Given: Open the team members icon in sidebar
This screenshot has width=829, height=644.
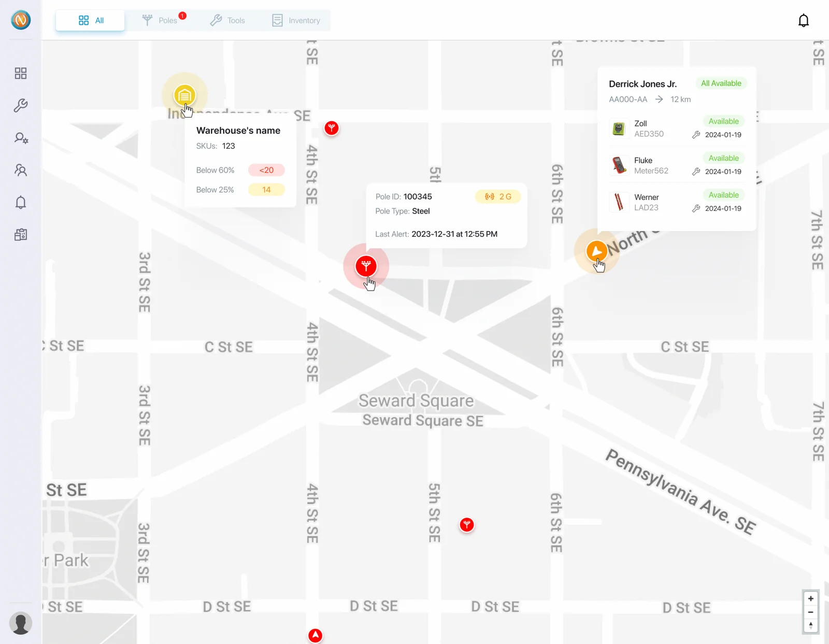Looking at the screenshot, I should 21,170.
